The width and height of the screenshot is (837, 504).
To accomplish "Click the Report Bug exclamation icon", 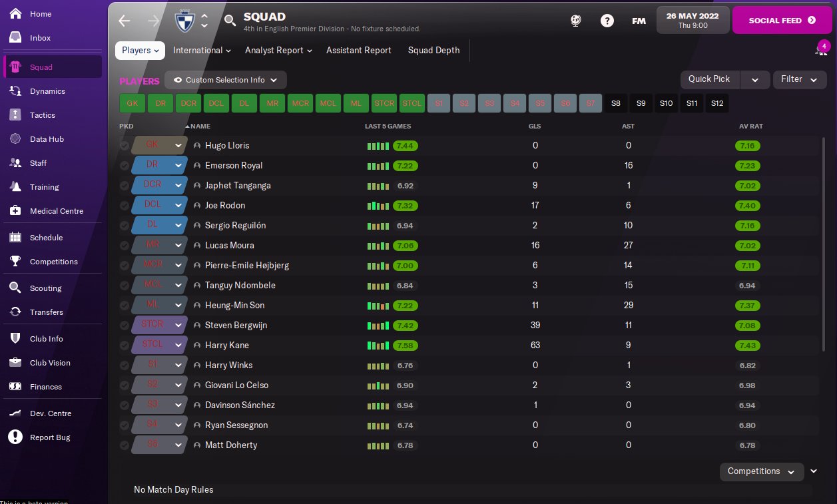I will tap(15, 437).
